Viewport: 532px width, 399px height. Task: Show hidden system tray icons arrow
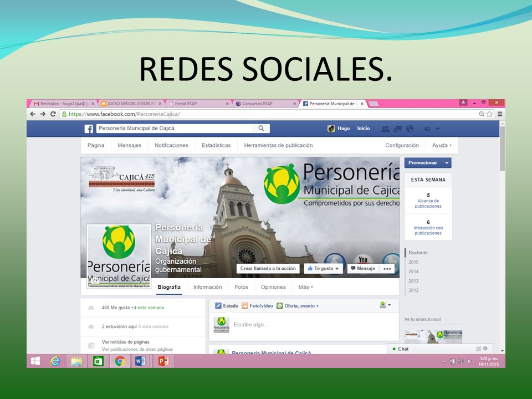[x=444, y=362]
